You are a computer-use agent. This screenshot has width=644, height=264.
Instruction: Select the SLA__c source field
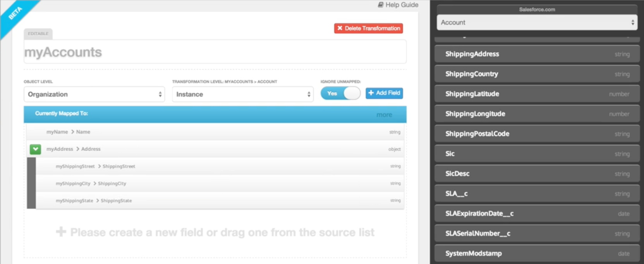pos(537,194)
